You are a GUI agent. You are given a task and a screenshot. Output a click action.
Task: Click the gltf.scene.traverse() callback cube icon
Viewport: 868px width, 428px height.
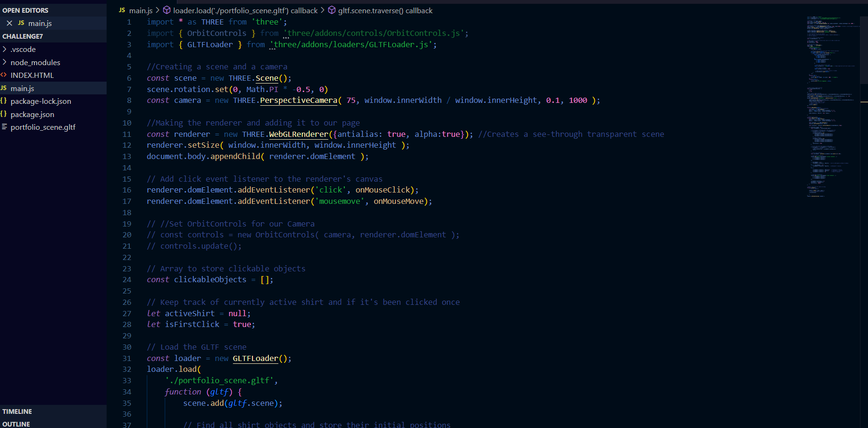click(x=332, y=10)
